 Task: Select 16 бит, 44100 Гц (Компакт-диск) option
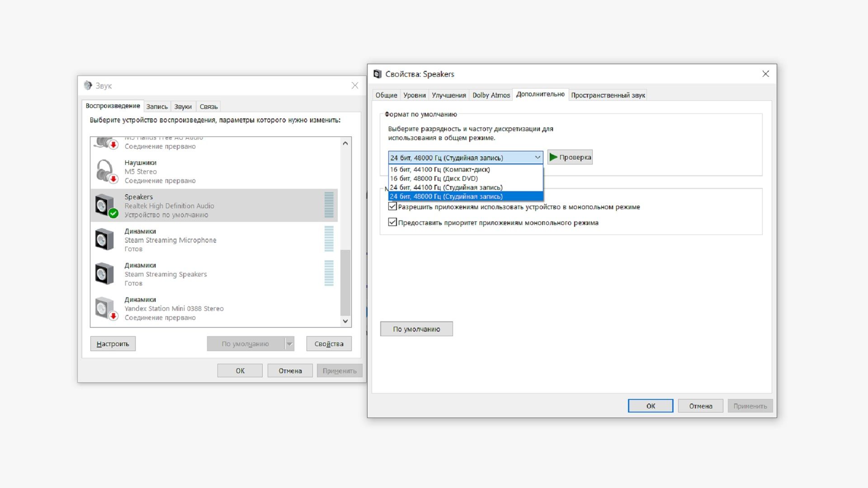click(439, 169)
